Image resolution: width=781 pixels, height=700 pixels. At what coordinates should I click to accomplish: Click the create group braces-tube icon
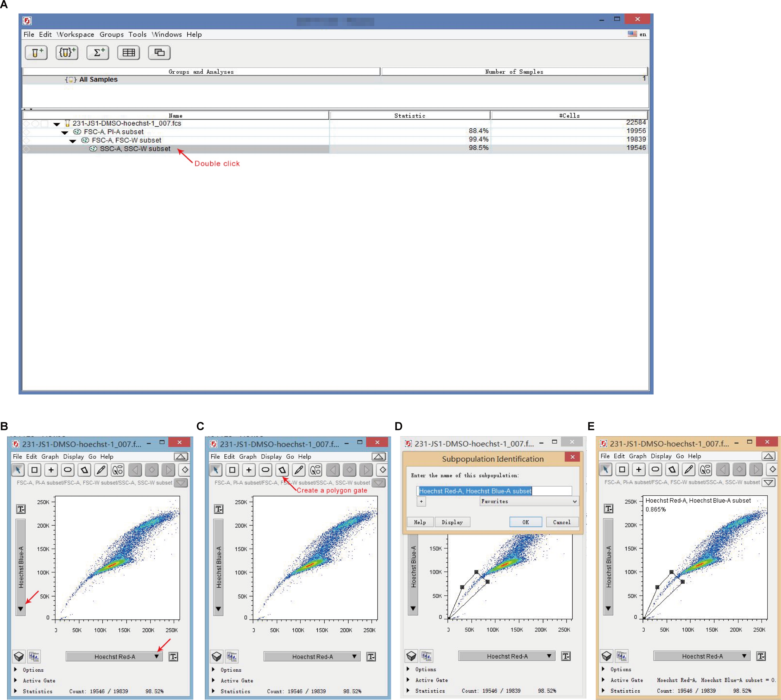[x=67, y=52]
